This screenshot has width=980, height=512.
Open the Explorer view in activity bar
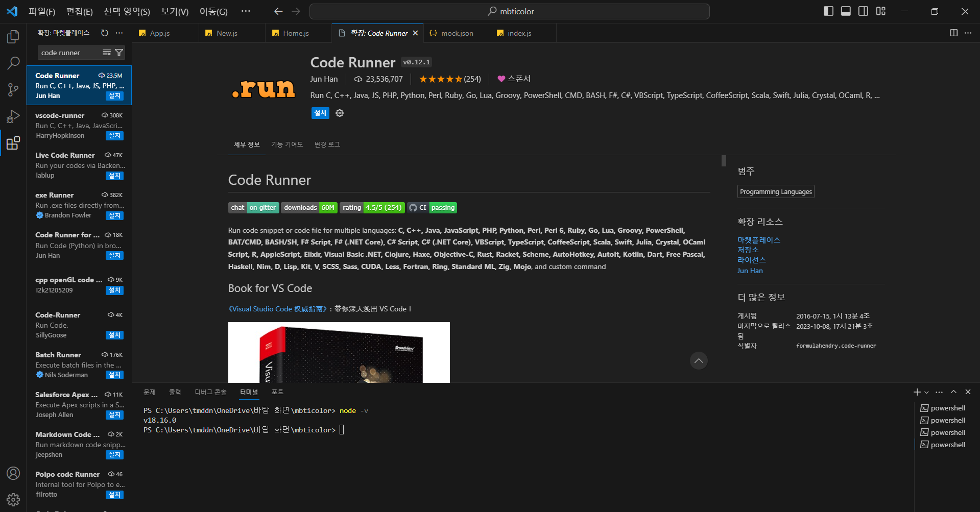click(13, 37)
